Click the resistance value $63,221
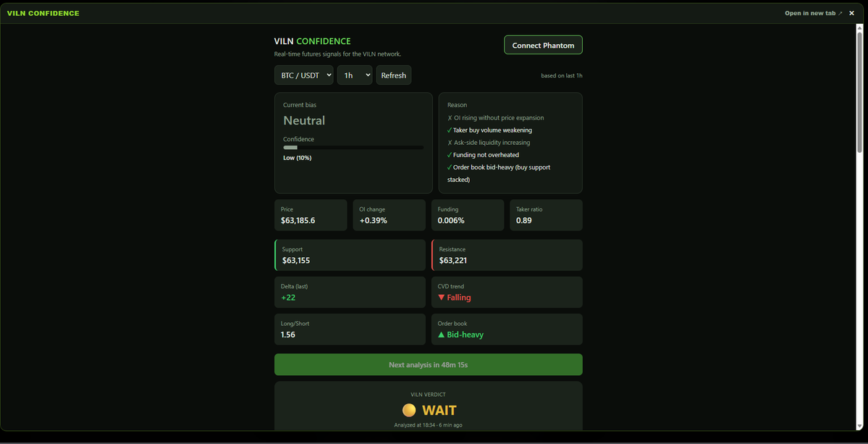868x444 pixels. pyautogui.click(x=453, y=260)
